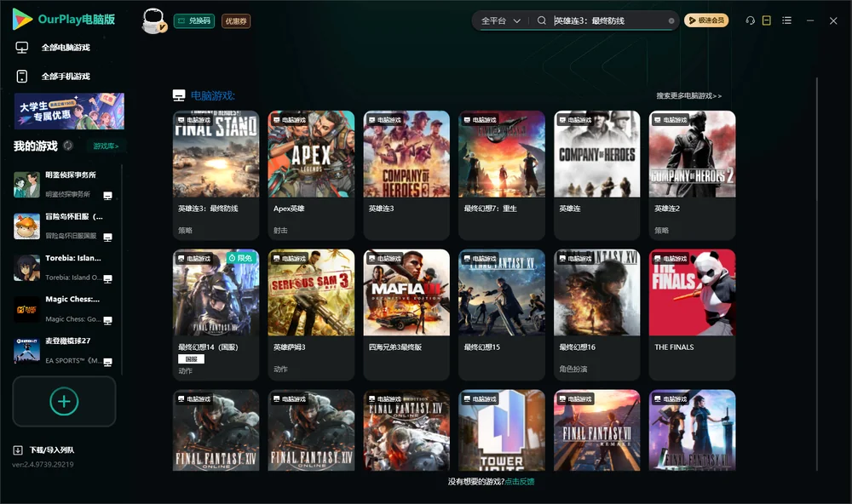This screenshot has width=852, height=504.
Task: Open the Tower Unite game cover
Action: 502,430
